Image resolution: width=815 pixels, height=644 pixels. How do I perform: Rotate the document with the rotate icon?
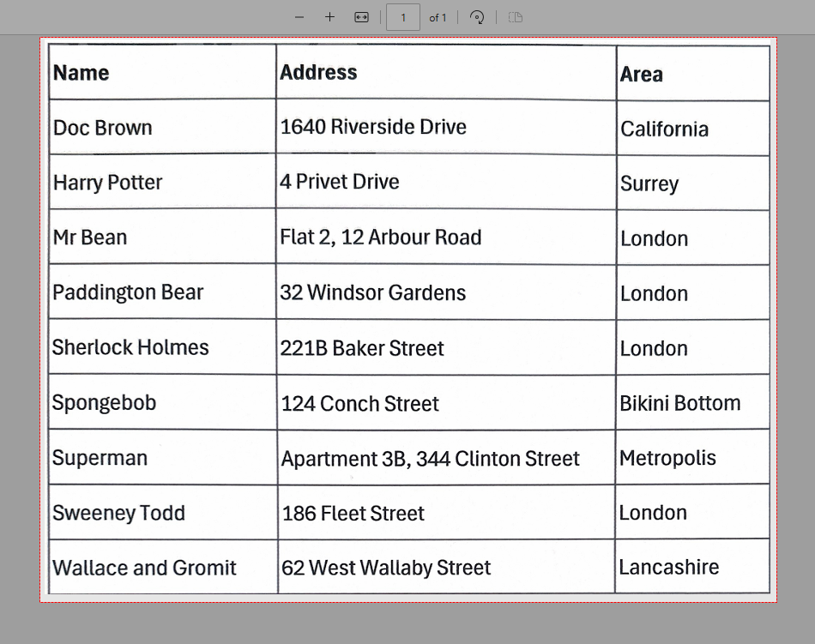(478, 17)
